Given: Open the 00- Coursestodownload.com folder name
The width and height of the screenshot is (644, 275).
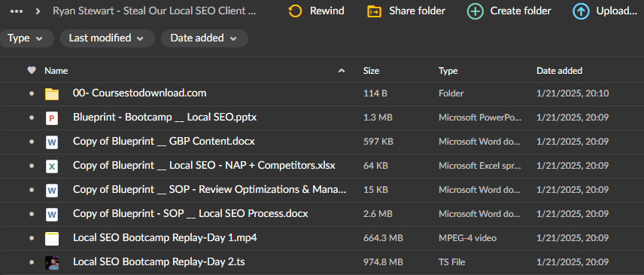Looking at the screenshot, I should (140, 93).
